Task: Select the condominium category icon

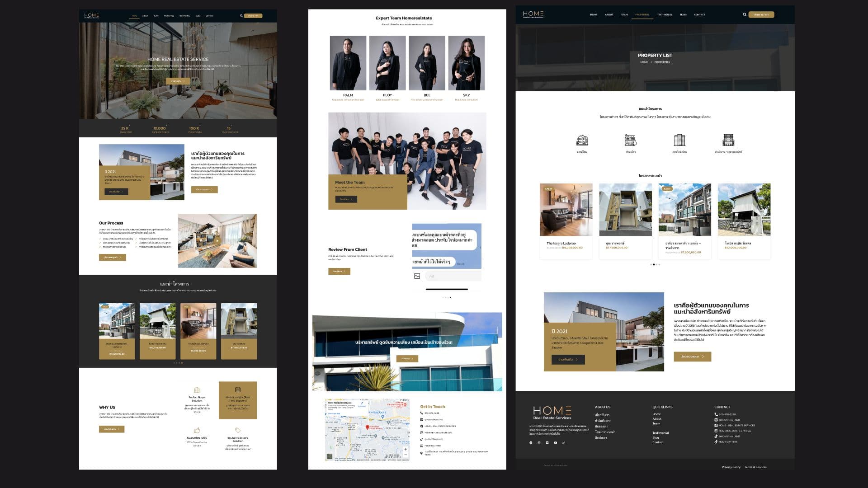Action: (x=680, y=140)
